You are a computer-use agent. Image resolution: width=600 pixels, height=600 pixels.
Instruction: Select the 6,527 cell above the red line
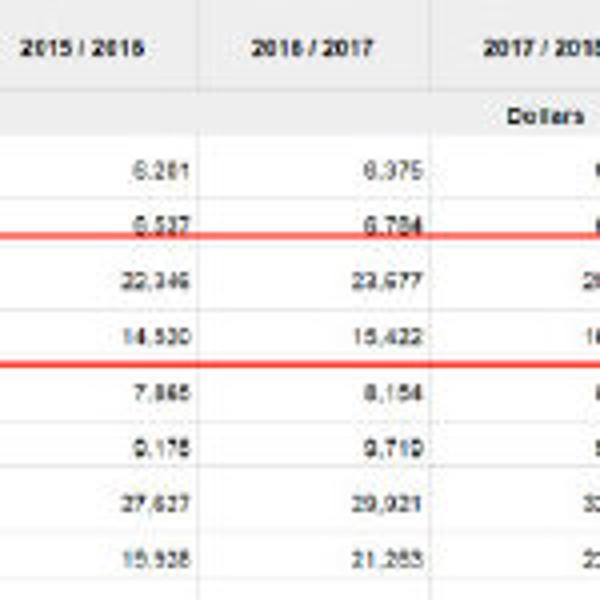162,227
